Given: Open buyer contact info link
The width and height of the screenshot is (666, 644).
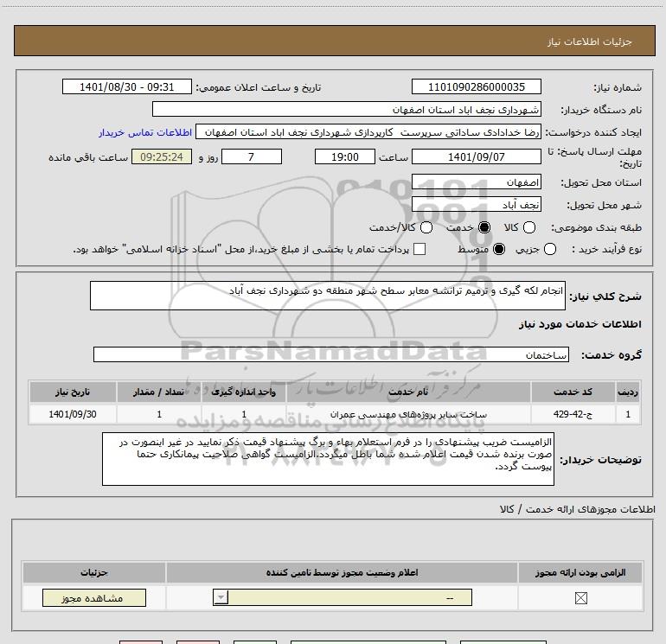Looking at the screenshot, I should (x=145, y=132).
